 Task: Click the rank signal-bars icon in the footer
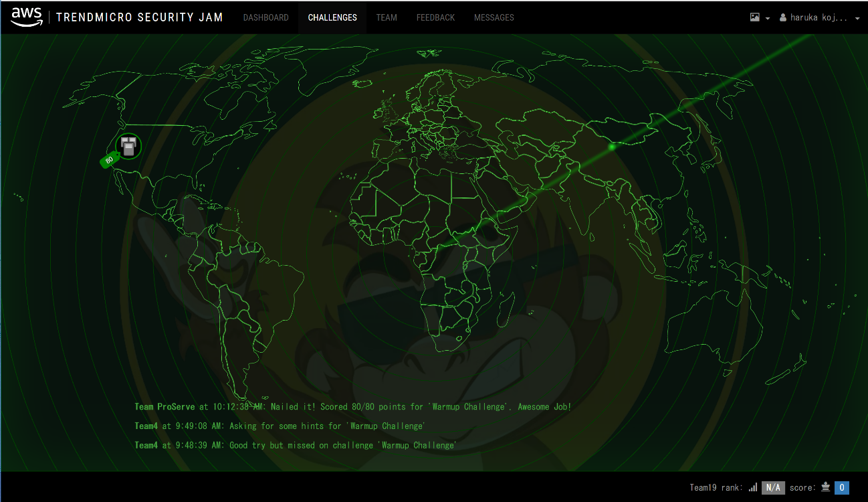tap(753, 487)
